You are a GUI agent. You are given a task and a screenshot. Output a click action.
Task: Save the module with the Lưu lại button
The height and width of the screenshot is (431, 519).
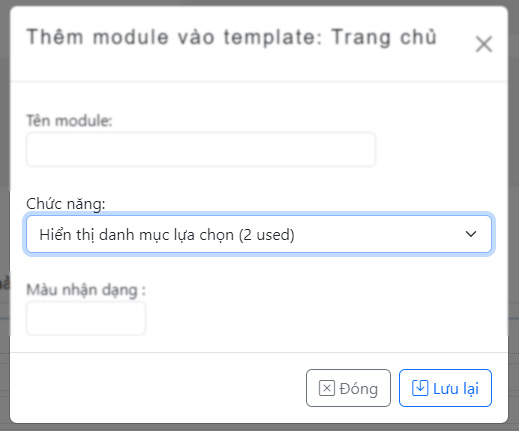click(445, 388)
